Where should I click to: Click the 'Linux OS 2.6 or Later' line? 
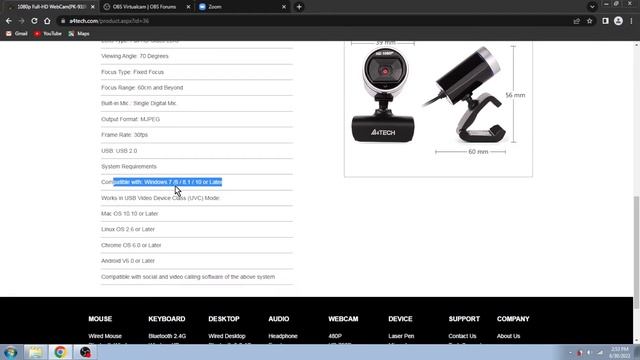[x=128, y=229]
